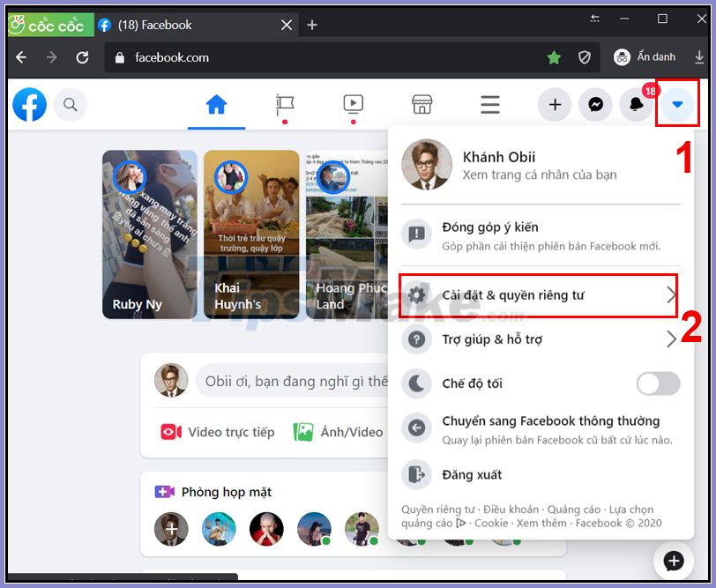Click the green bookmark star in address bar
The image size is (716, 588).
[554, 56]
